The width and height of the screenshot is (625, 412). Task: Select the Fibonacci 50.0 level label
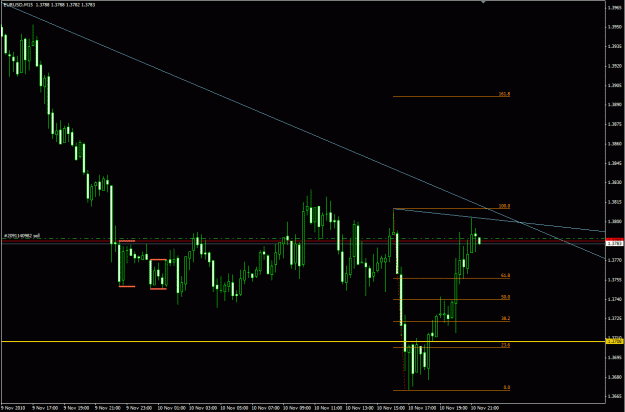(x=505, y=297)
